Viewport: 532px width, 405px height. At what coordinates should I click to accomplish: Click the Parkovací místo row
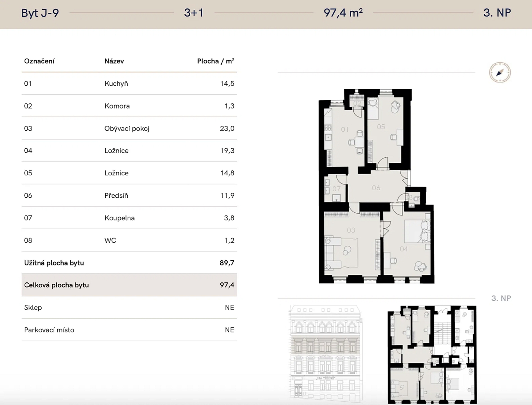pyautogui.click(x=129, y=330)
